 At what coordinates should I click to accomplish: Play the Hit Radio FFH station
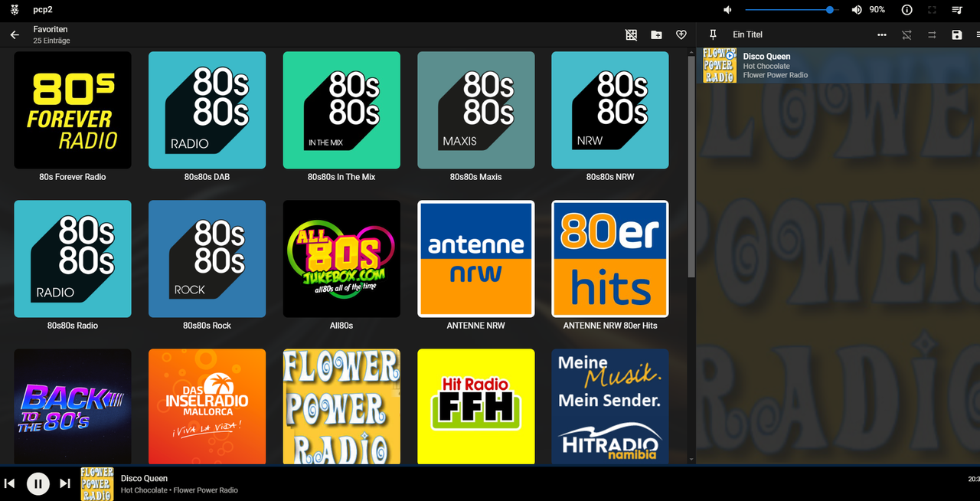click(475, 406)
